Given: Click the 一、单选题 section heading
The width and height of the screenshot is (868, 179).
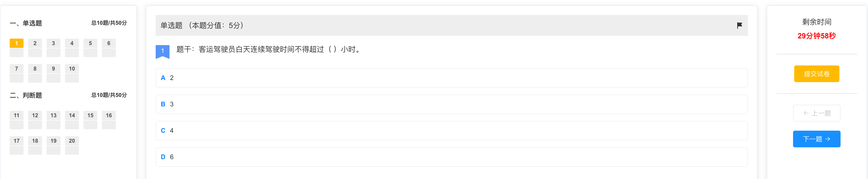Looking at the screenshot, I should click(x=26, y=23).
